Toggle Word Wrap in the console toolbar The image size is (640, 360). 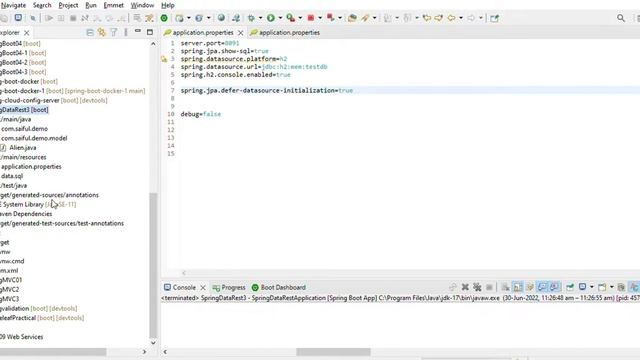point(530,287)
